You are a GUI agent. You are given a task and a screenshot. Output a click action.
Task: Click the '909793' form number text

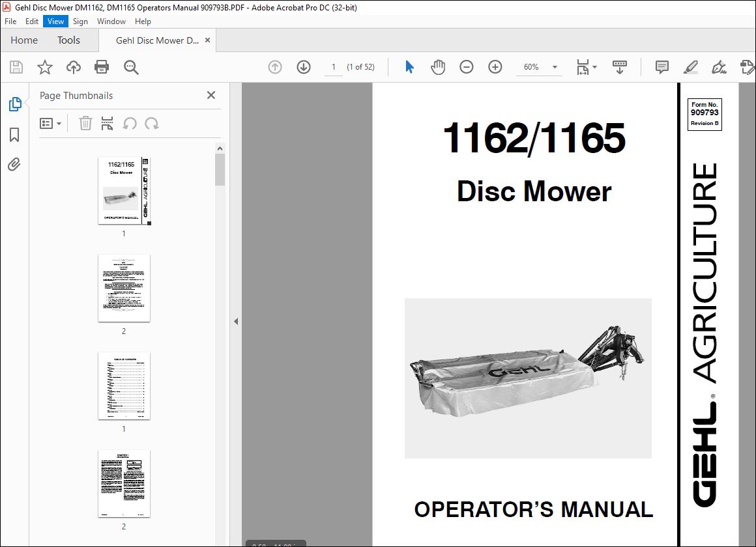coord(705,112)
